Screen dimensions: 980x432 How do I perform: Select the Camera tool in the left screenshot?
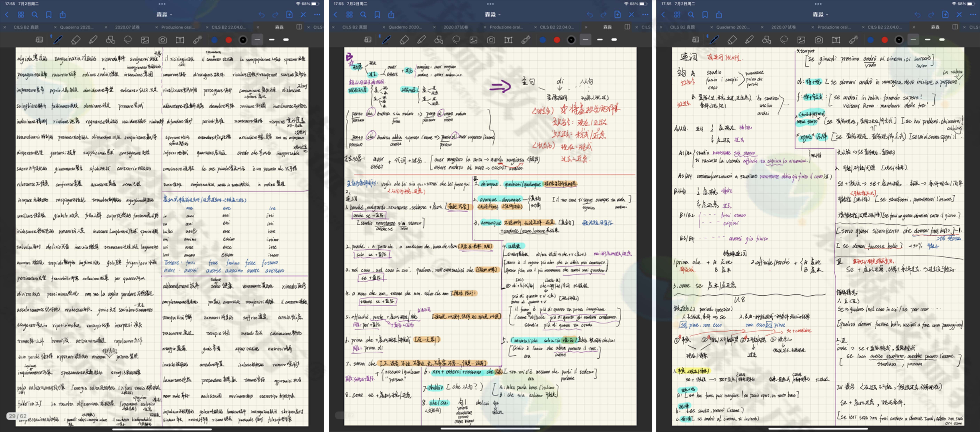163,40
